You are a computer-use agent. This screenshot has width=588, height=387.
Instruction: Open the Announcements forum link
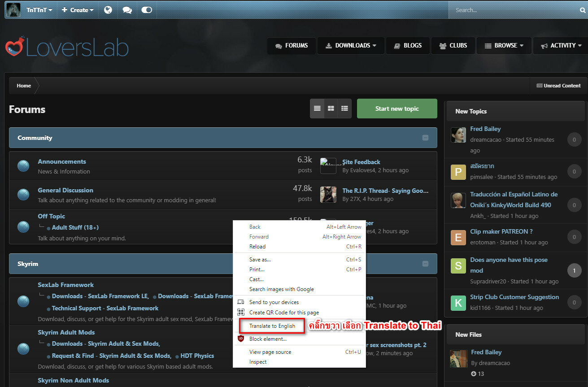(x=62, y=161)
